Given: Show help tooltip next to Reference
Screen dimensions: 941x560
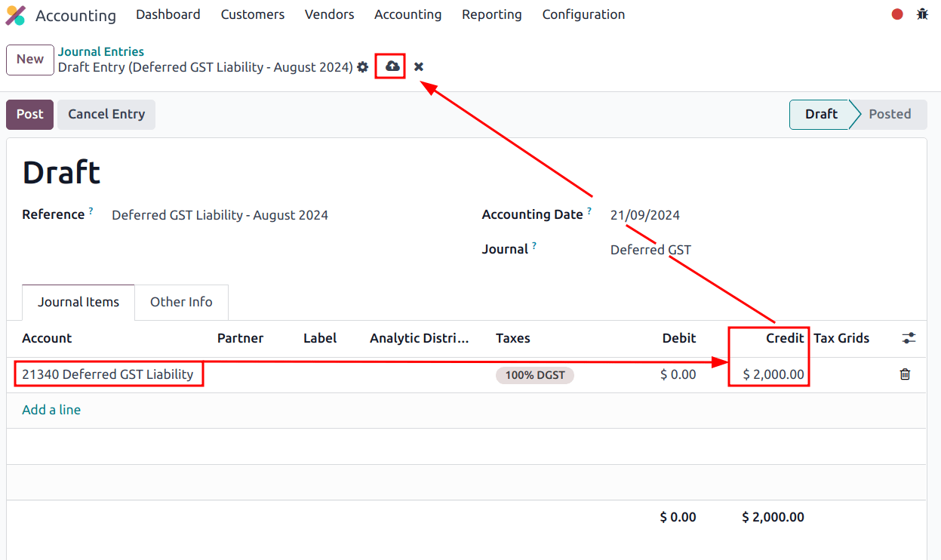Looking at the screenshot, I should [91, 211].
